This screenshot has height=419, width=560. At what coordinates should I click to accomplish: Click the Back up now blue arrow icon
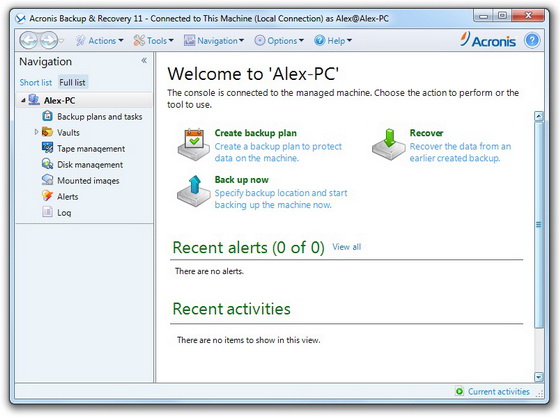pyautogui.click(x=194, y=191)
